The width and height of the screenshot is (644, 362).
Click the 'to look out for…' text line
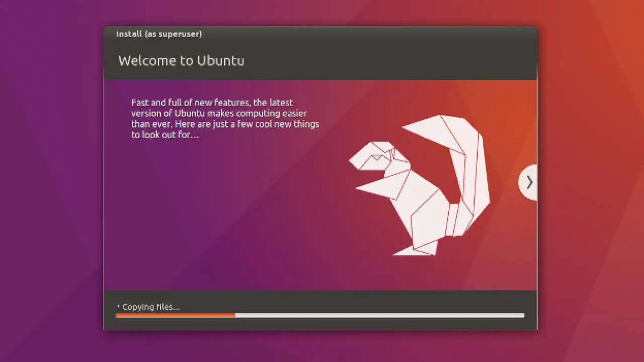165,135
